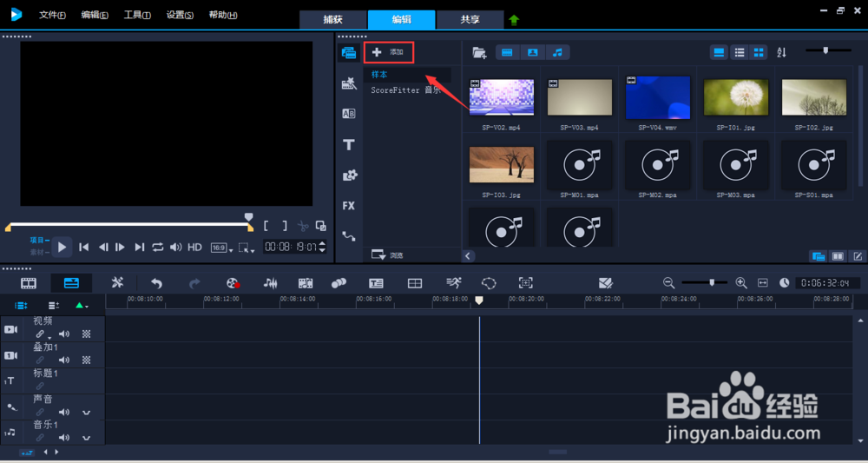Viewport: 868px width, 463px height.
Task: Toggle the repeat playback button
Action: click(158, 248)
